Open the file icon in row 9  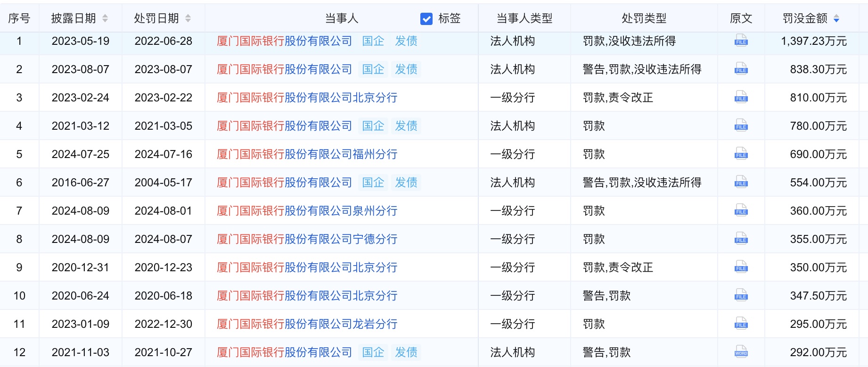click(x=741, y=267)
